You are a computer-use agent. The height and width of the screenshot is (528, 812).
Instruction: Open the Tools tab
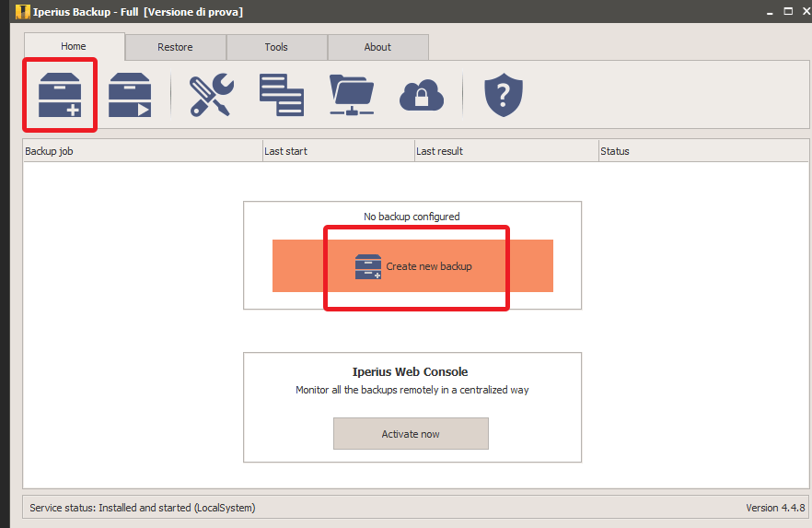pyautogui.click(x=276, y=47)
